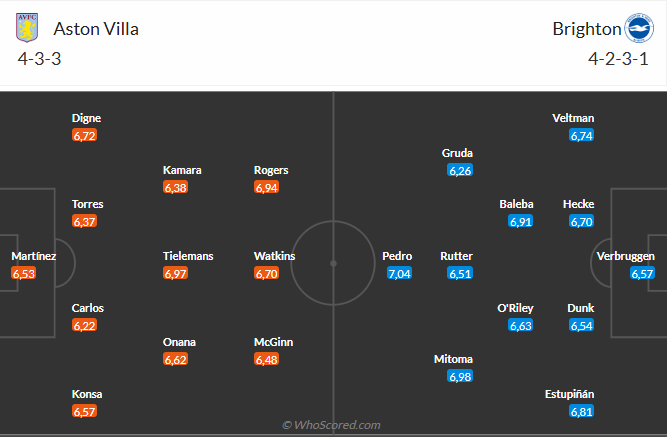Click the Brighton club crest
Screen dimensions: 667x437
click(639, 28)
